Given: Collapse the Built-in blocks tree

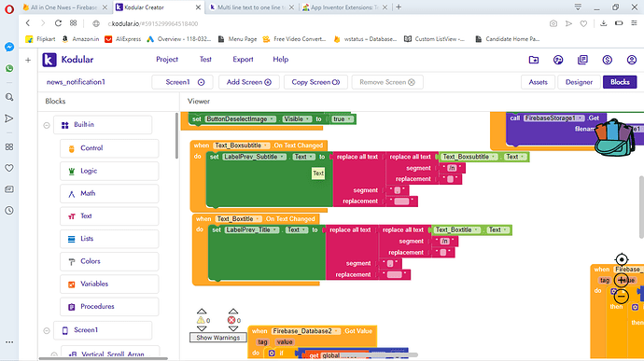Looking at the screenshot, I should point(47,125).
